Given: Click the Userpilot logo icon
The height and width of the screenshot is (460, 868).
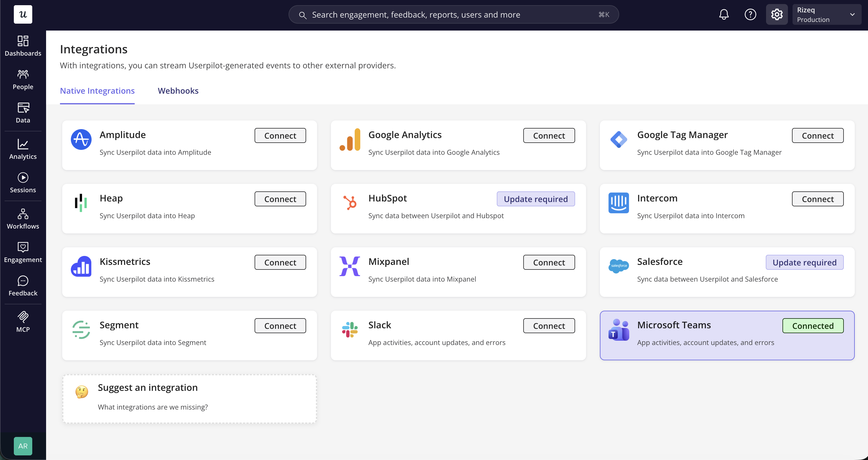Looking at the screenshot, I should (x=23, y=14).
